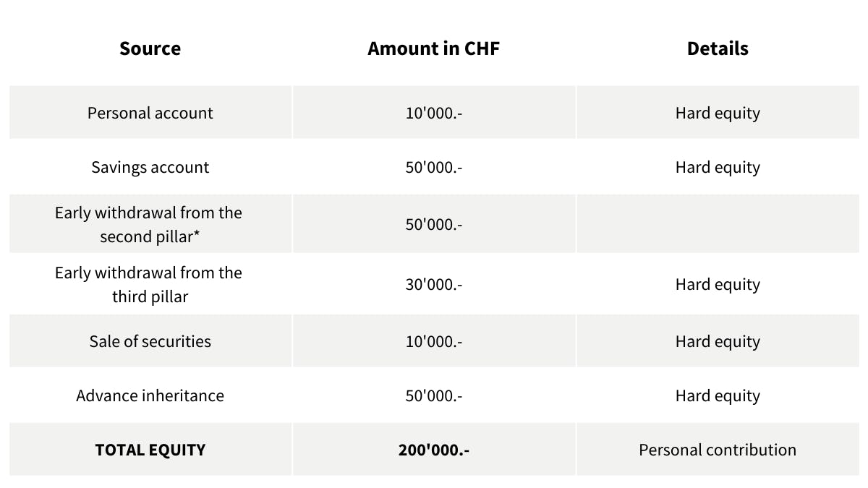Select the Sale of securities cell
This screenshot has width=868, height=488.
[x=150, y=341]
